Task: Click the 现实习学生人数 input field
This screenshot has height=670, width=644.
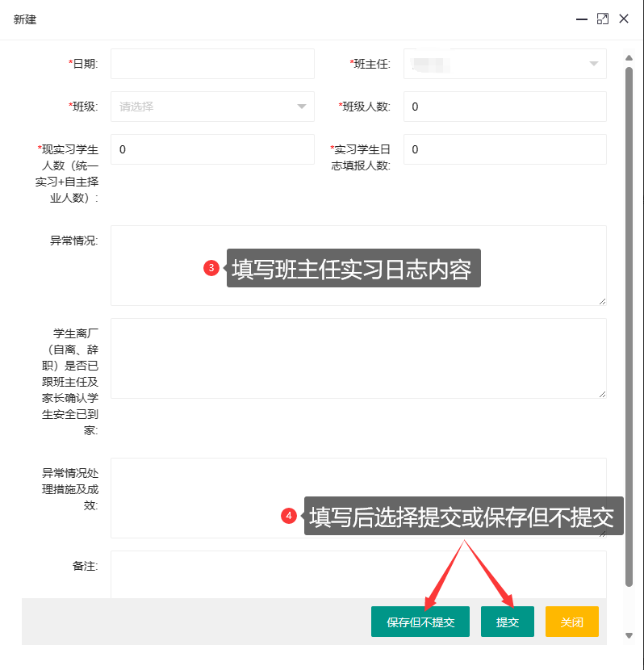Action: pos(212,149)
